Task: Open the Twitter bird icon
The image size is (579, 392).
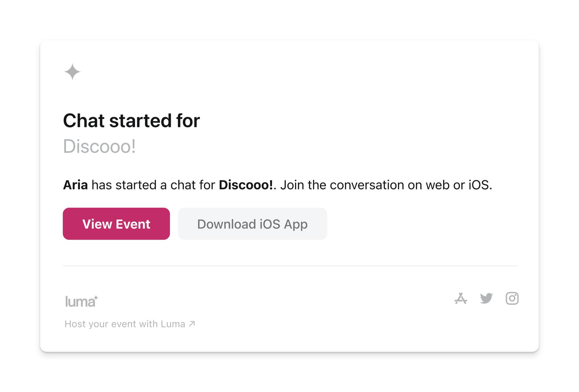Action: coord(486,299)
